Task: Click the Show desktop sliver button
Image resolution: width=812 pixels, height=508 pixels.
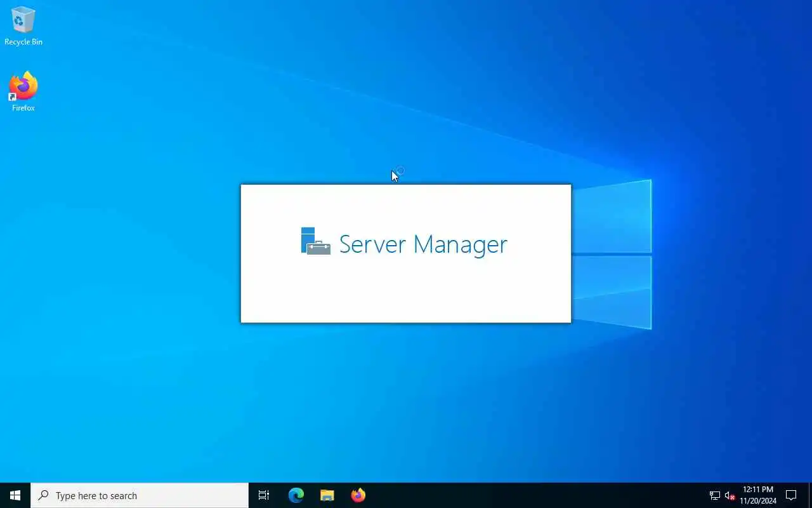Action: [x=809, y=495]
